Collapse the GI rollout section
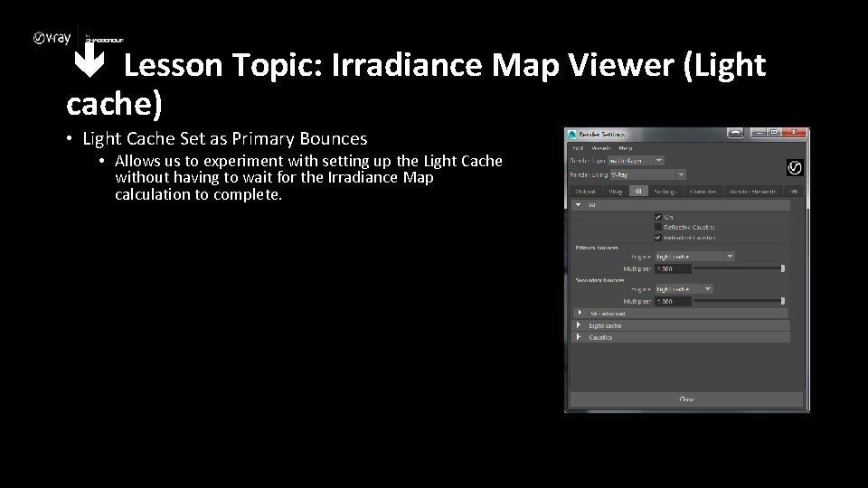The width and height of the screenshot is (868, 488). (680, 205)
